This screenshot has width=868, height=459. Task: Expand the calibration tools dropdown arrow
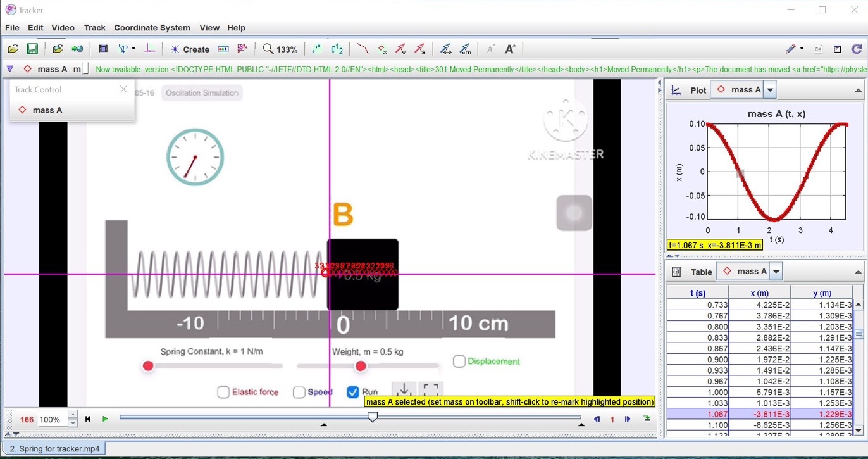click(x=133, y=49)
